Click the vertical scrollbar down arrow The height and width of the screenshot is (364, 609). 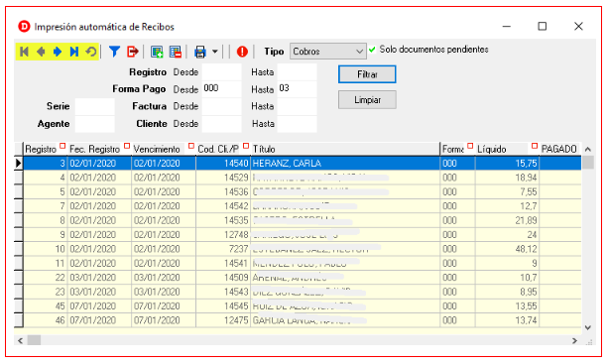pyautogui.click(x=588, y=328)
